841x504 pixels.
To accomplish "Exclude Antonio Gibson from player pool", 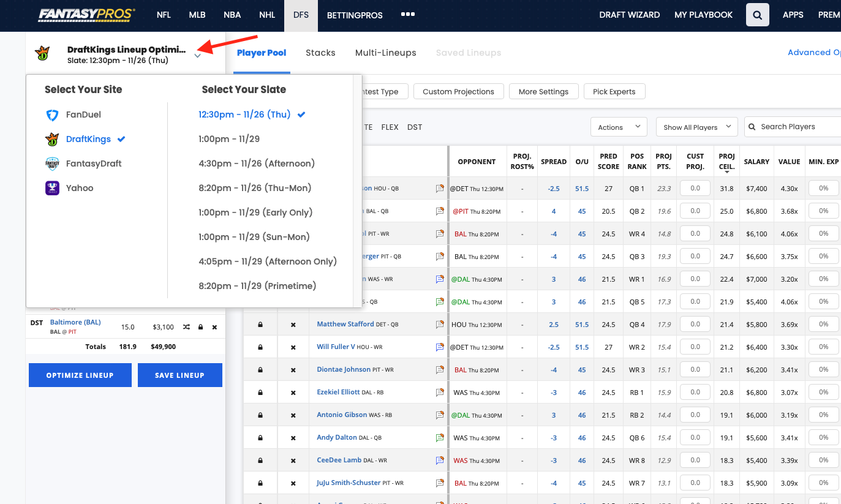I will (x=293, y=415).
